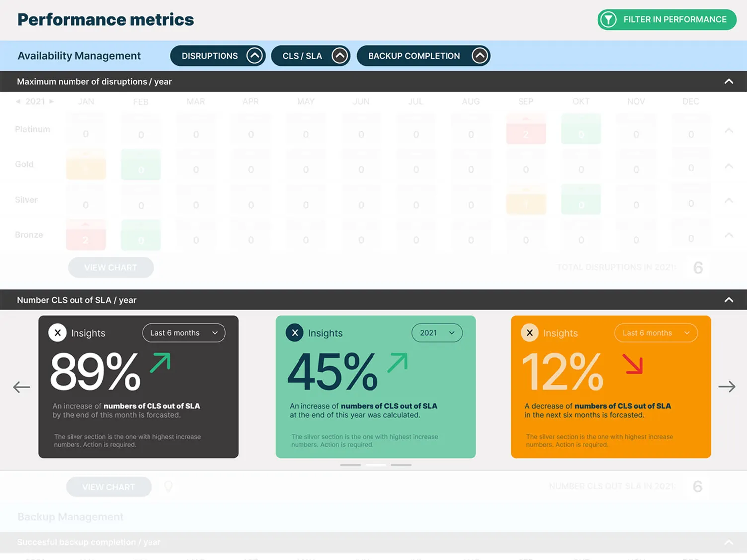The height and width of the screenshot is (560, 747).
Task: Open the CLS / SLA tab
Action: click(x=310, y=56)
